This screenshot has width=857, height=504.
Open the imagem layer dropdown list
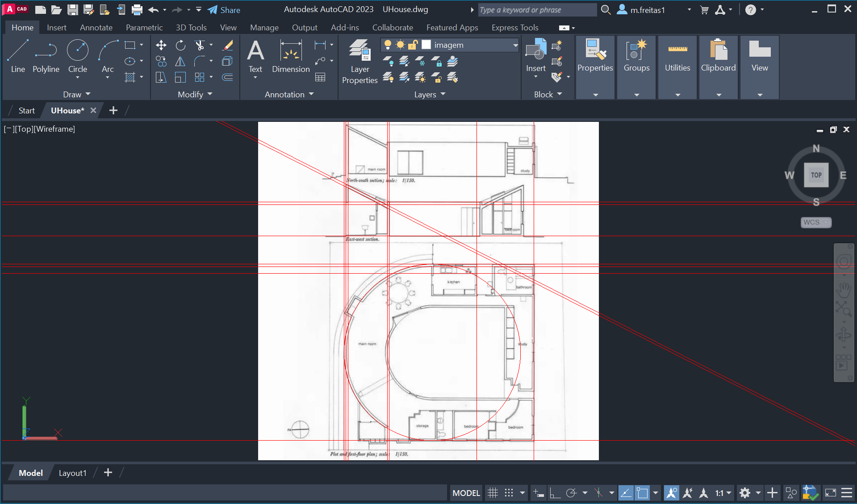[x=515, y=45]
